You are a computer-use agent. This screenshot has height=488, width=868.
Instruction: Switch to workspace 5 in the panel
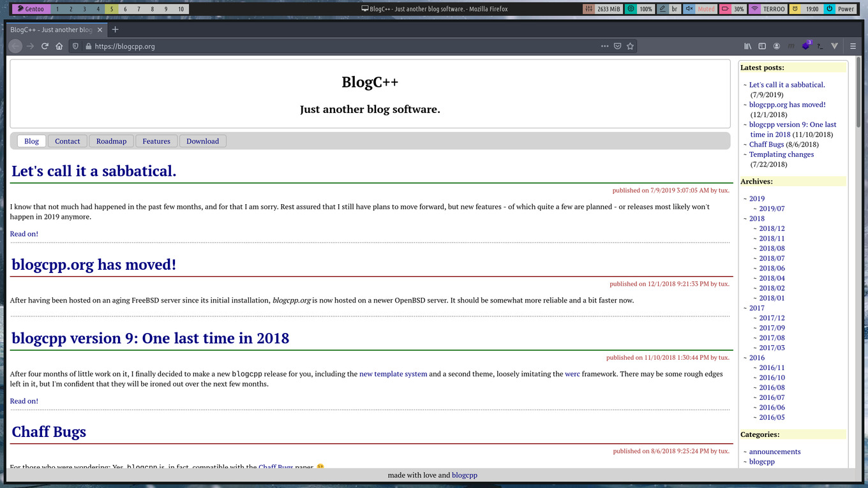[x=111, y=9]
